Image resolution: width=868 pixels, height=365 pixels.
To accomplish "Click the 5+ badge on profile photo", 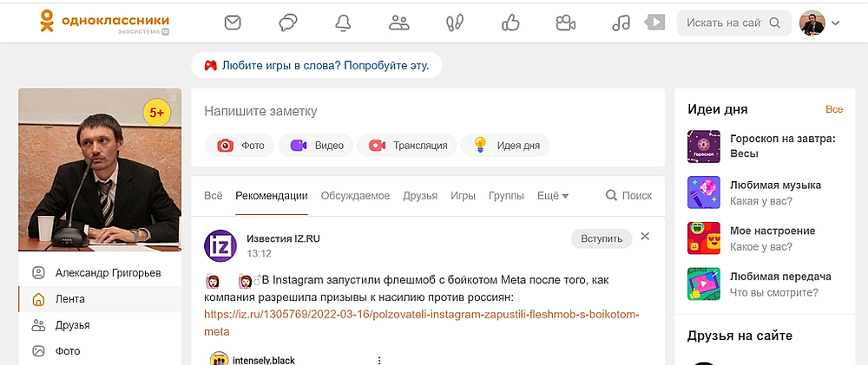I will click(156, 113).
